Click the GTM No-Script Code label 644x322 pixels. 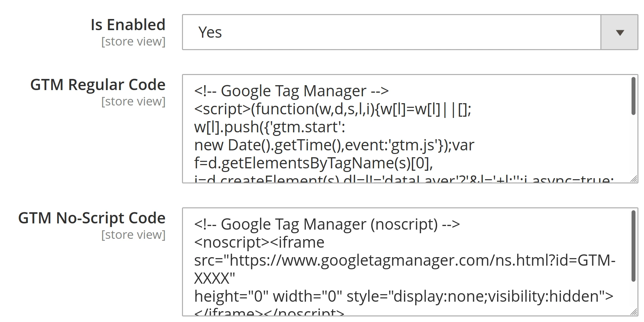92,218
